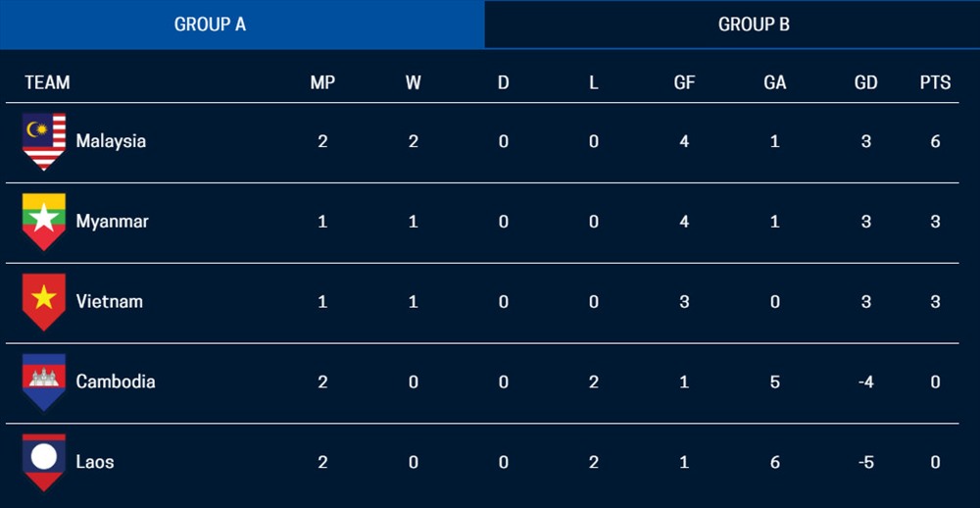
Task: Open the Laos team name link
Action: point(95,462)
